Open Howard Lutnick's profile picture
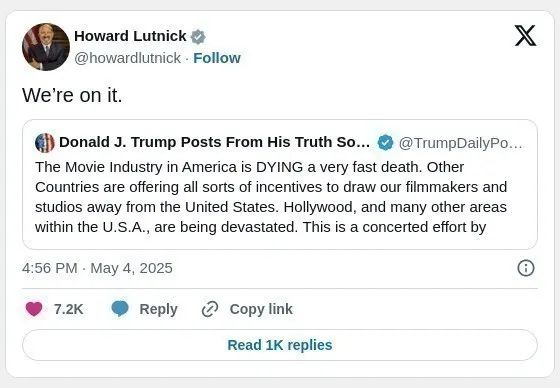 point(46,47)
